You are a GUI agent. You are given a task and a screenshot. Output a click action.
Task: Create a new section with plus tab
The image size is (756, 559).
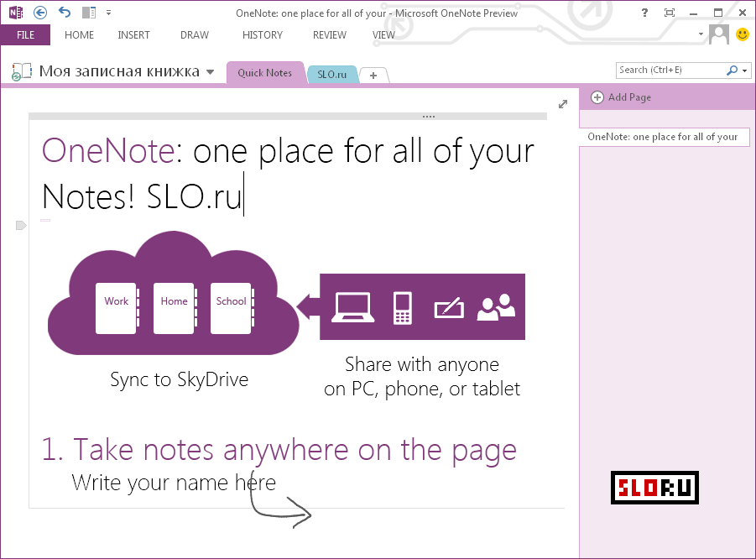[x=373, y=76]
